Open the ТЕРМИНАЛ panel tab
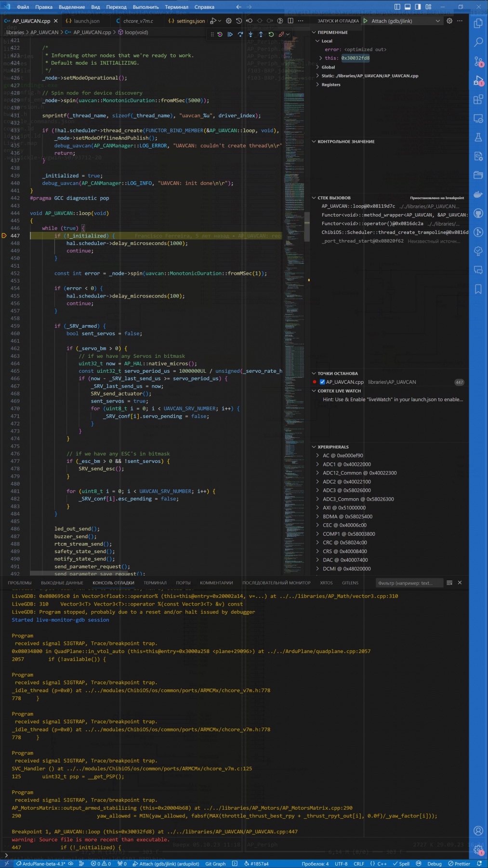This screenshot has width=488, height=868. point(155,583)
